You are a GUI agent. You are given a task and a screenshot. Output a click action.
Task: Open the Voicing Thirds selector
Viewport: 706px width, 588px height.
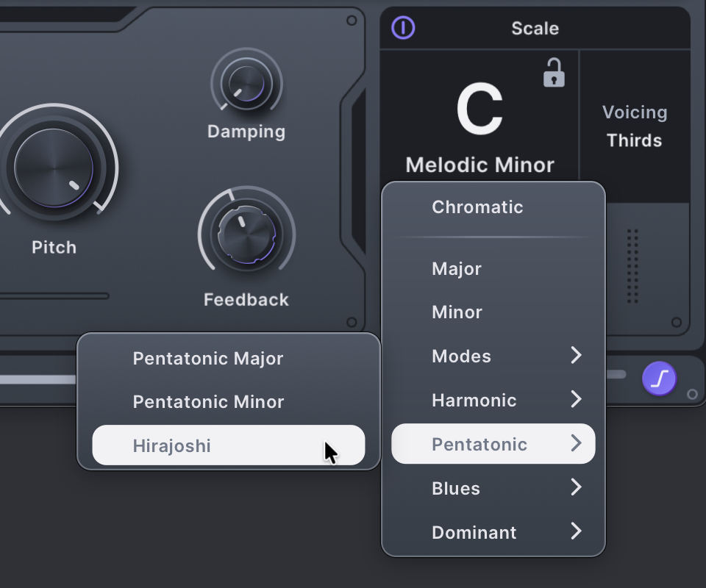coord(634,127)
